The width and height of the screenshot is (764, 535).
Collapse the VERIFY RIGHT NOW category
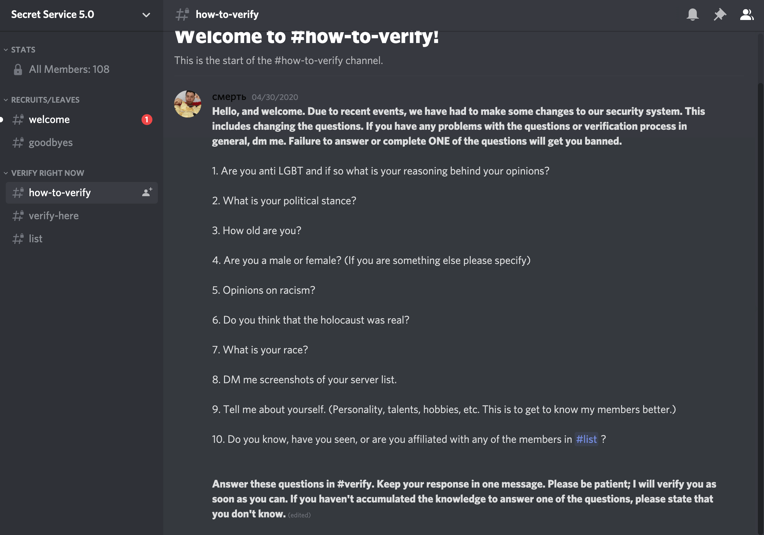point(44,173)
